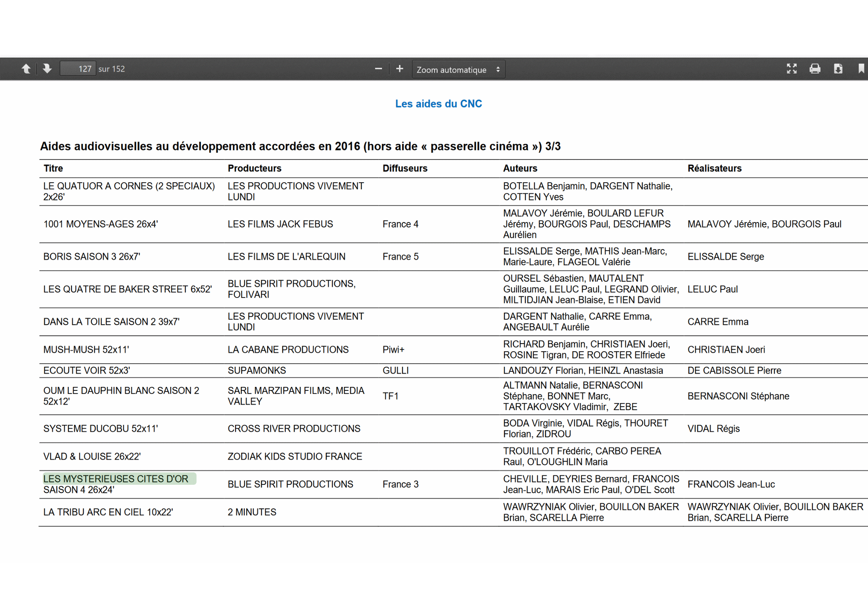
Task: Click the Diffuseurs column header
Action: point(405,168)
